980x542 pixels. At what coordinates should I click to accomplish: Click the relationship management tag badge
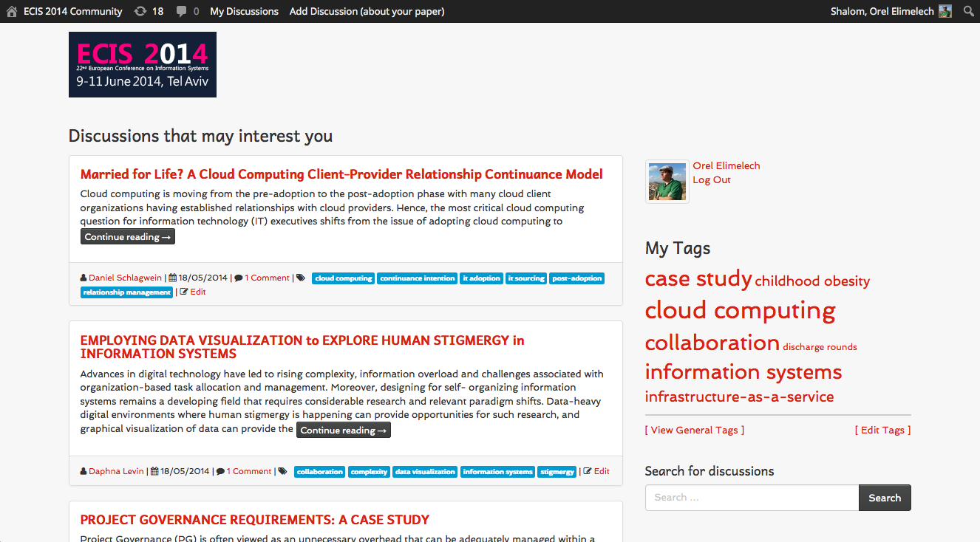(127, 292)
